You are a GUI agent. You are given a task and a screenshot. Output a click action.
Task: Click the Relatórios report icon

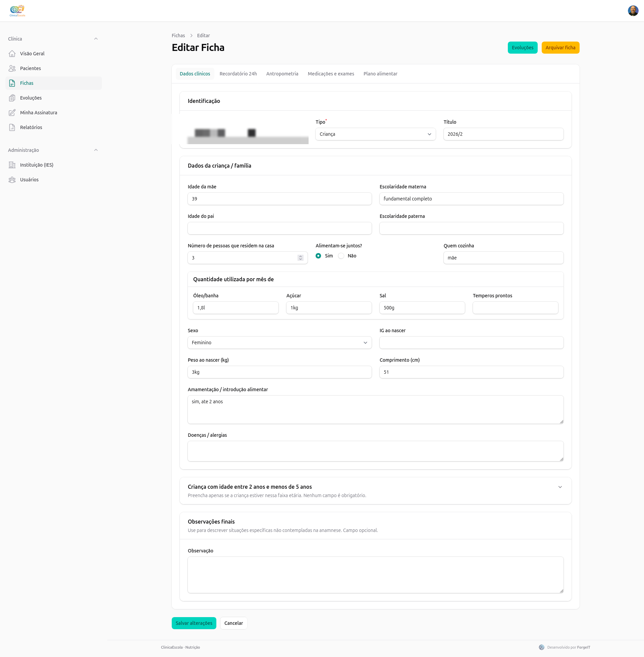pyautogui.click(x=12, y=127)
